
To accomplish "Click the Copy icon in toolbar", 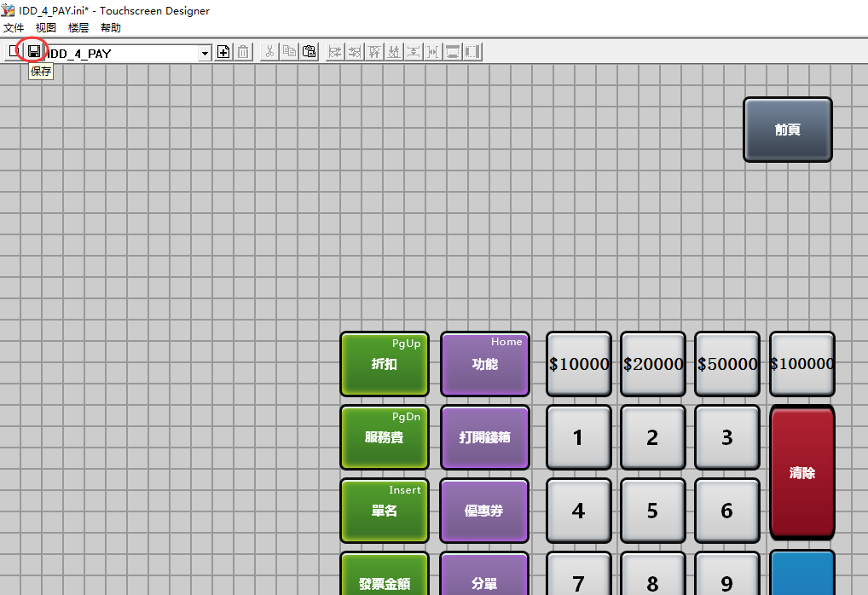I will (x=289, y=52).
